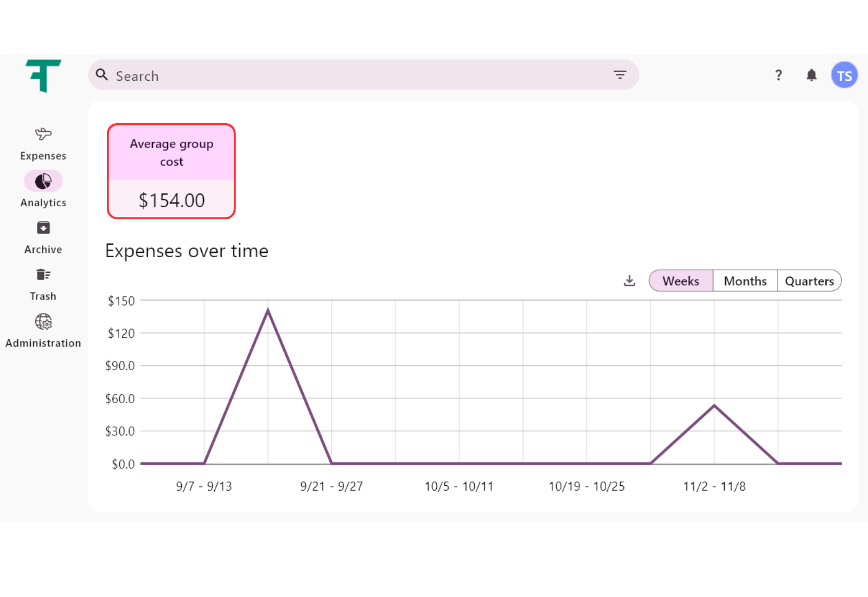Screen dimensions: 868x597
Task: Click the 11/2 - 11/8 chart peak
Action: [x=714, y=405]
